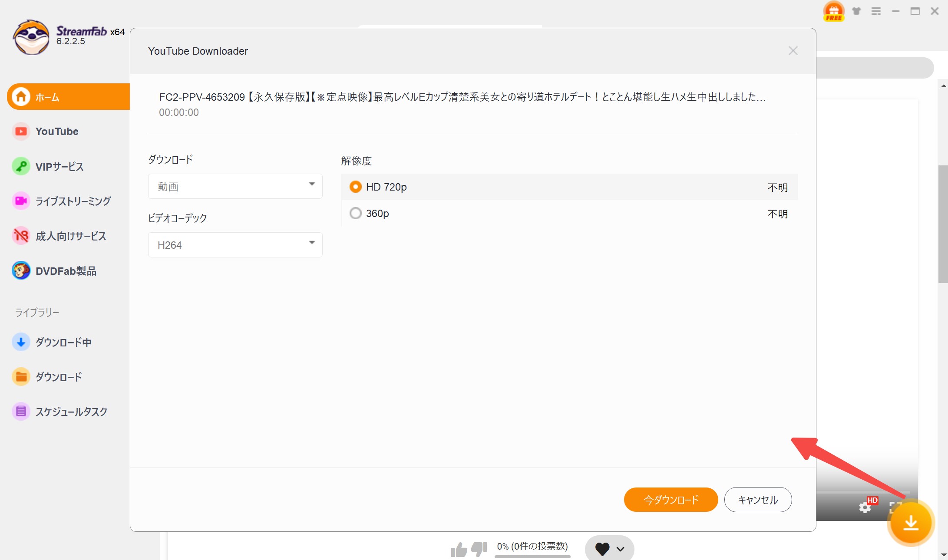Open the ダウンロード type dropdown showing 動画

point(235,186)
